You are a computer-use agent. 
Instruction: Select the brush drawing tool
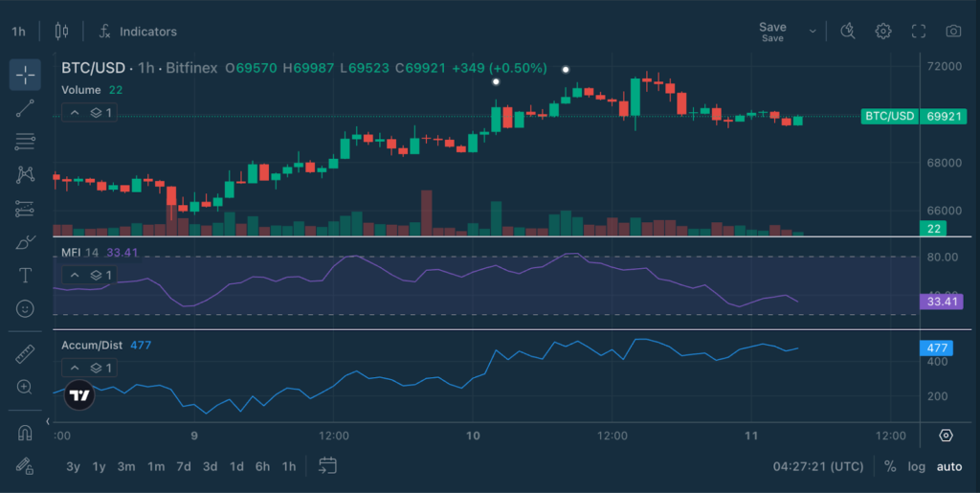(25, 242)
